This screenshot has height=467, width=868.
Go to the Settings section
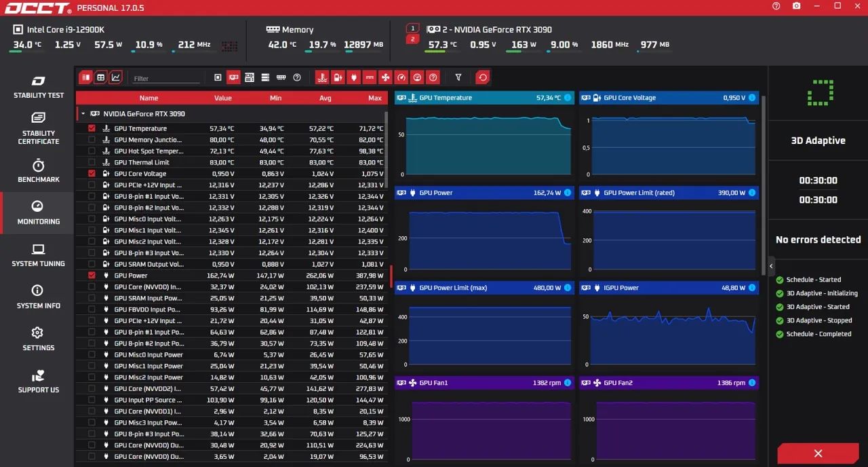click(38, 339)
